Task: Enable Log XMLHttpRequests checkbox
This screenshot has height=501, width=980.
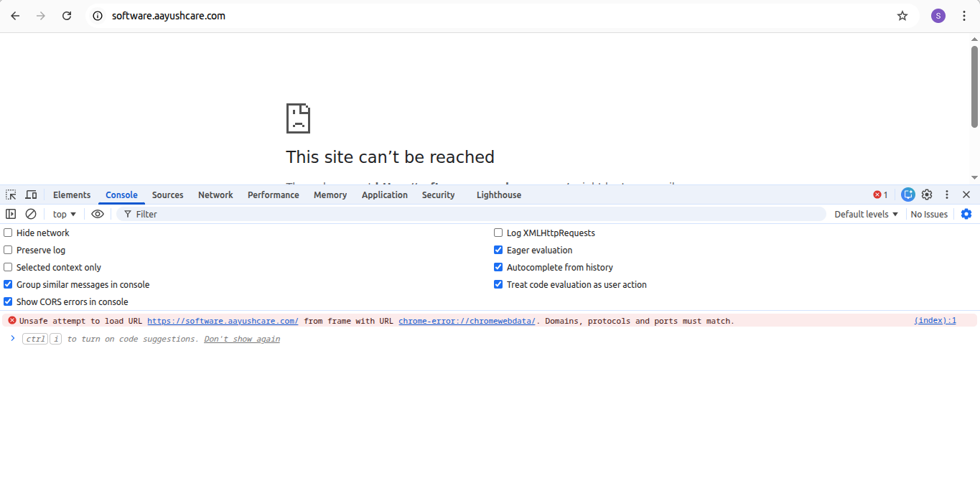Action: 498,233
